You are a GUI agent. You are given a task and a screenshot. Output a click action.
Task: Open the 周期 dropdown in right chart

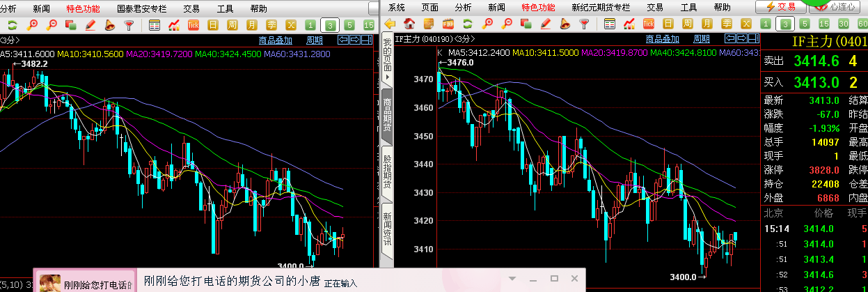(x=702, y=39)
